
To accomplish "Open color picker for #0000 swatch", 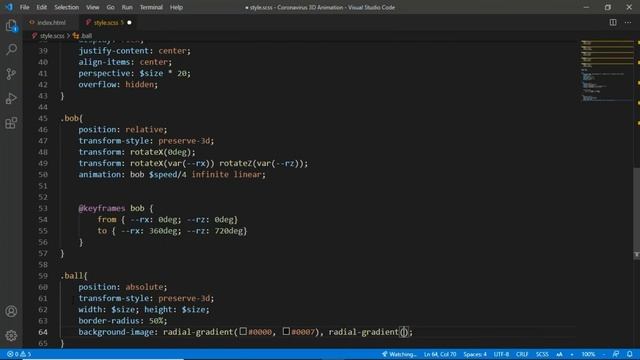I will pyautogui.click(x=243, y=331).
